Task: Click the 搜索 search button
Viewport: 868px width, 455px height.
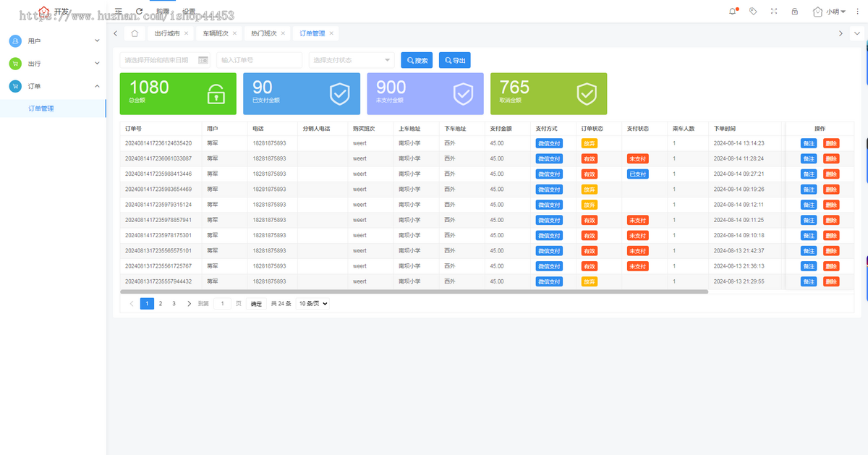Action: [x=417, y=60]
